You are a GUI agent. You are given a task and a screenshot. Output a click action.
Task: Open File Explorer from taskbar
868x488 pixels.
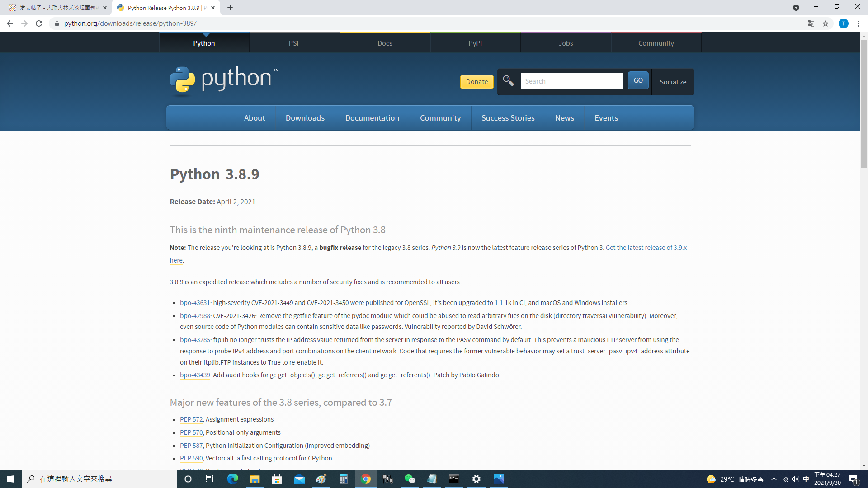pos(255,479)
